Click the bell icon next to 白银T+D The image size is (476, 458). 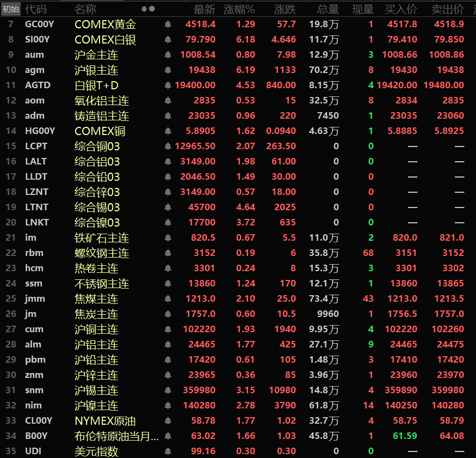(168, 86)
